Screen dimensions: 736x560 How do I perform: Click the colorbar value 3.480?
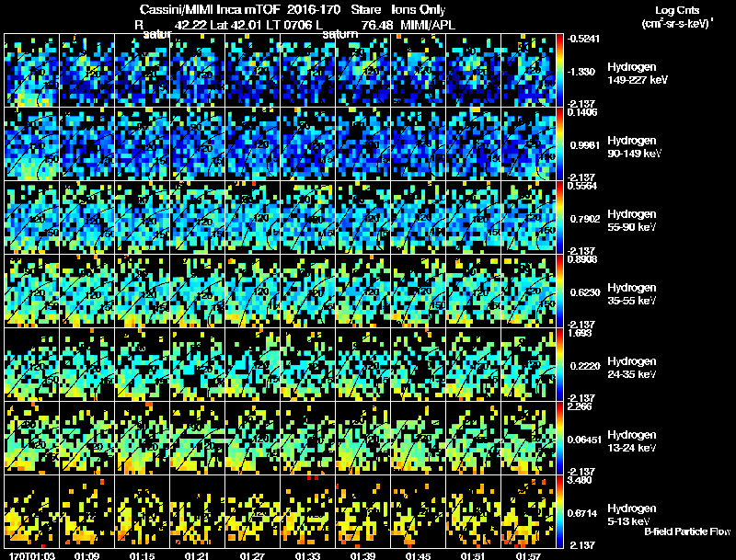point(580,480)
